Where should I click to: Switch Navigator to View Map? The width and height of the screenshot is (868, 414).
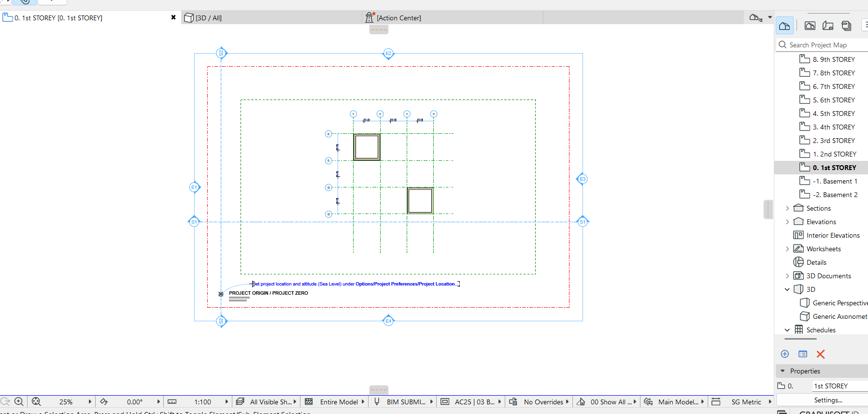[x=810, y=26]
